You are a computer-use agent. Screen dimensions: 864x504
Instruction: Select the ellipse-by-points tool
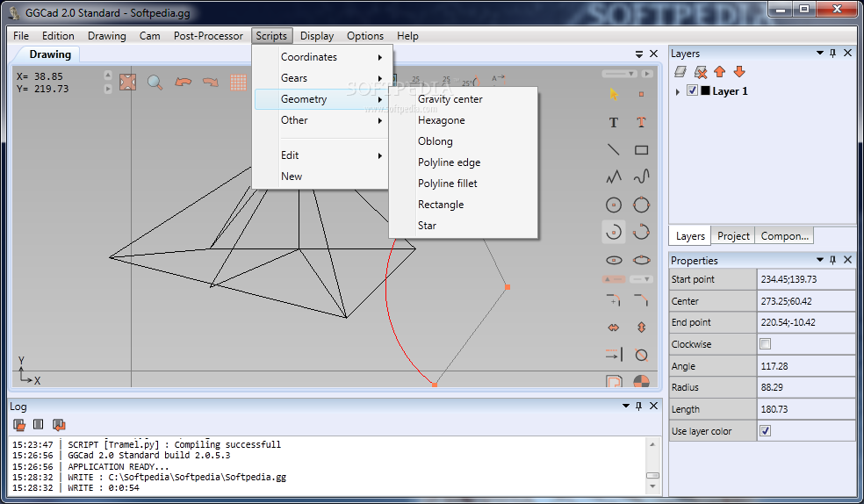click(x=641, y=260)
